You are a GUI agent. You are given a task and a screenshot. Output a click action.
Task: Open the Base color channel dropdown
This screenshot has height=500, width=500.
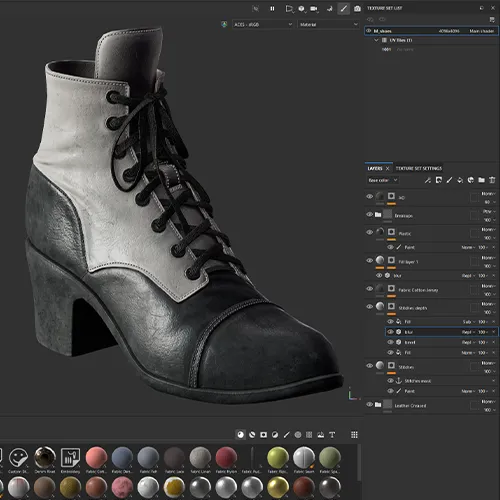pos(382,180)
